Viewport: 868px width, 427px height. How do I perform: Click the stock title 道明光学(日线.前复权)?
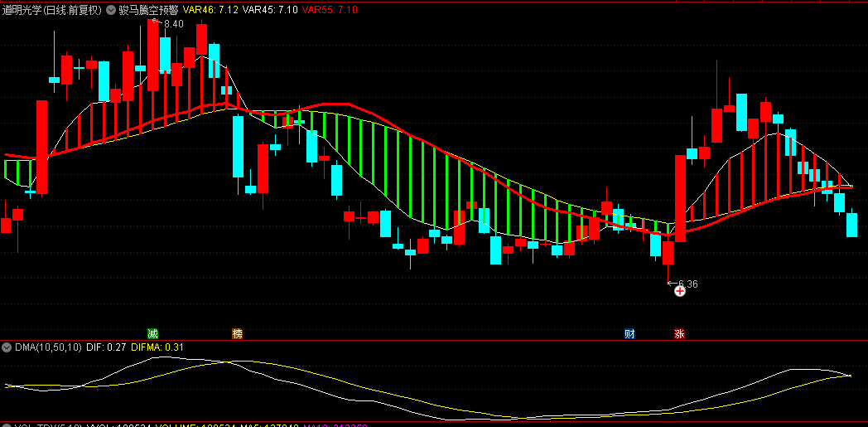coord(52,10)
